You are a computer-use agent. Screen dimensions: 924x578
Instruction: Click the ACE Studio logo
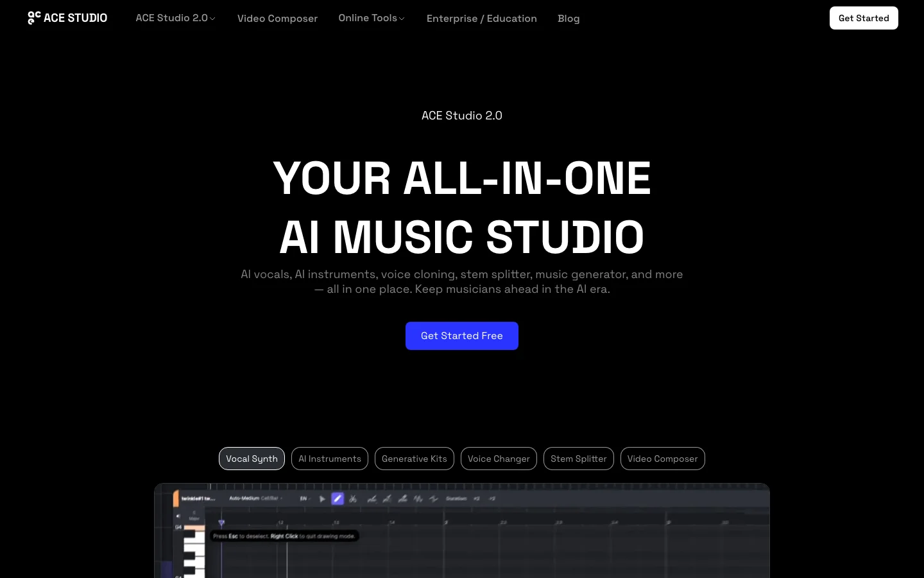(67, 18)
